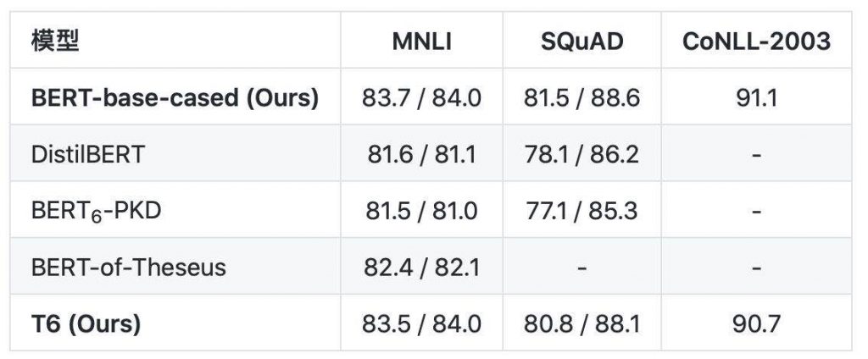Select the SQuAD column header

point(581,41)
